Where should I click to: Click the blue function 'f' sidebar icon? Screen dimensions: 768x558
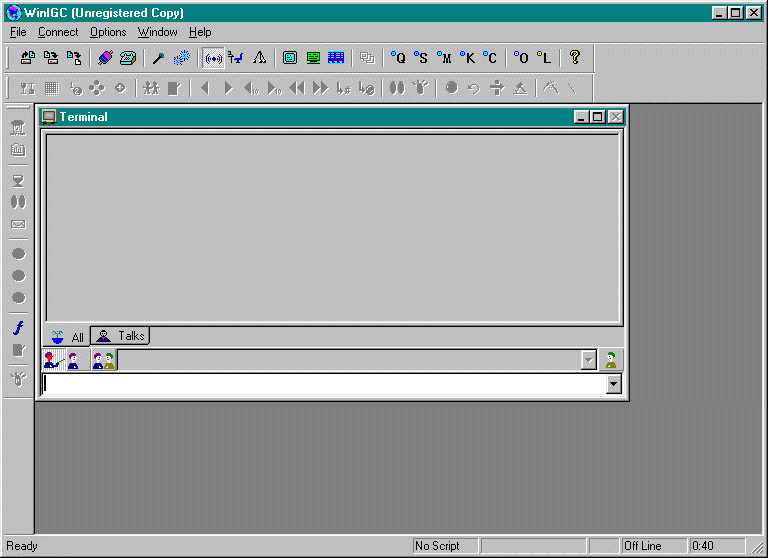click(17, 328)
